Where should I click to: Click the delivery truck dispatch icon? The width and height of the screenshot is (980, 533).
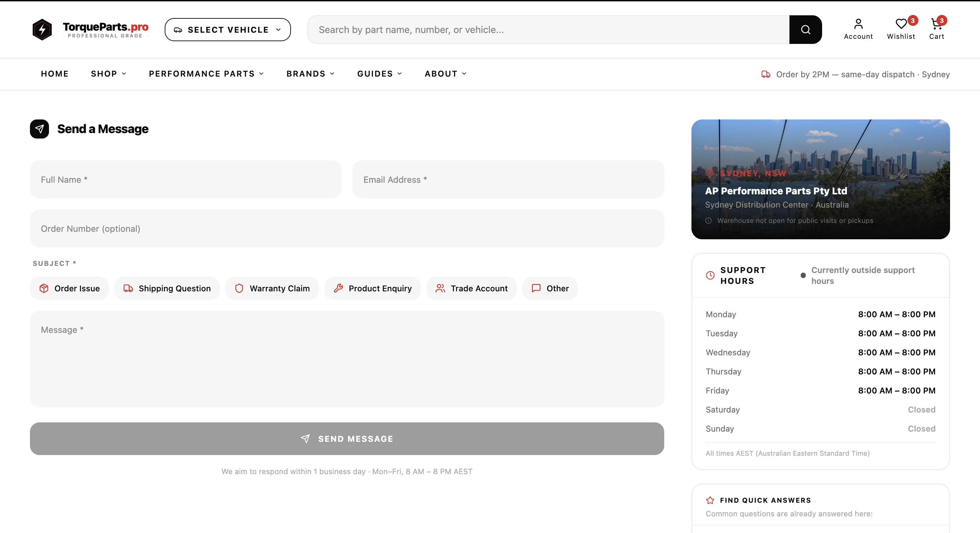pyautogui.click(x=765, y=74)
